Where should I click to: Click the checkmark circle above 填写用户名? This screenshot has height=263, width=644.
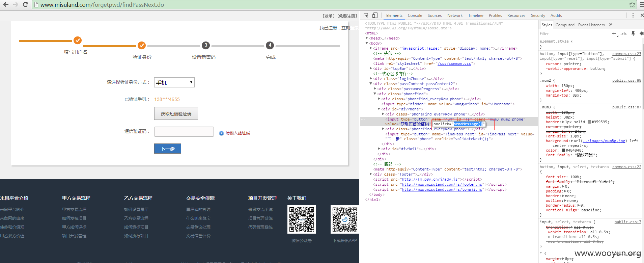(x=78, y=41)
